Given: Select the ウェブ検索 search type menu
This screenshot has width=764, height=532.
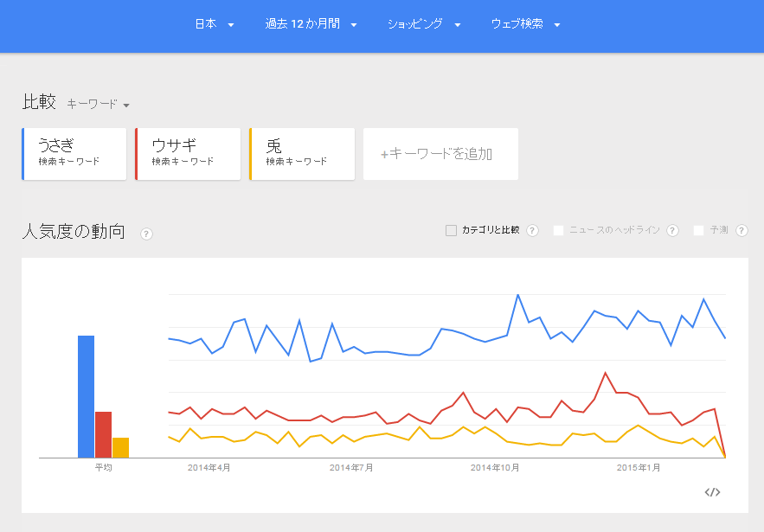Looking at the screenshot, I should pyautogui.click(x=525, y=24).
